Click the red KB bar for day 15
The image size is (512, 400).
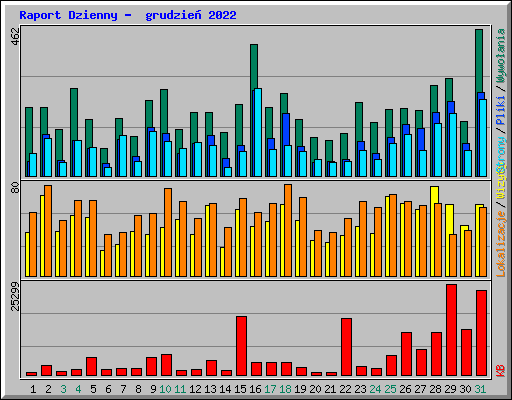click(x=241, y=346)
